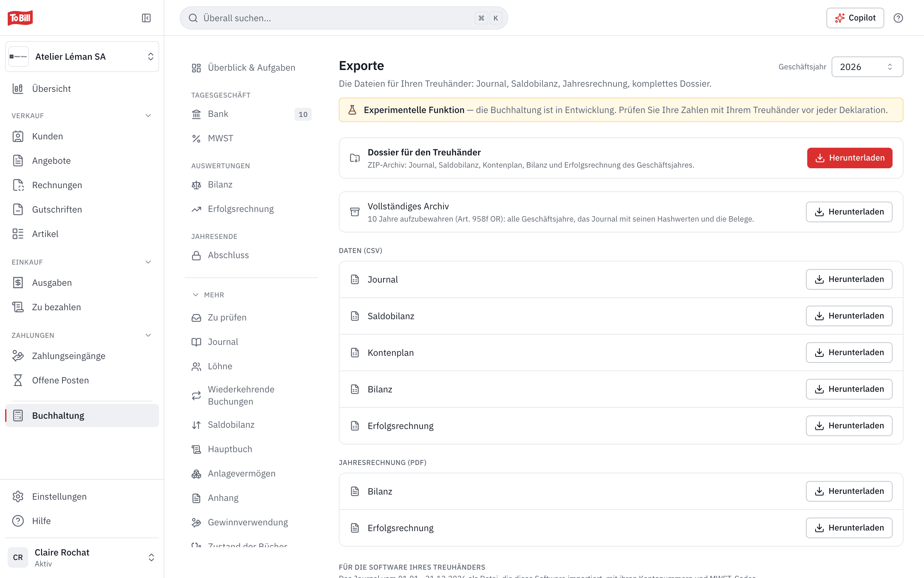Go to Angebote

click(x=82, y=161)
